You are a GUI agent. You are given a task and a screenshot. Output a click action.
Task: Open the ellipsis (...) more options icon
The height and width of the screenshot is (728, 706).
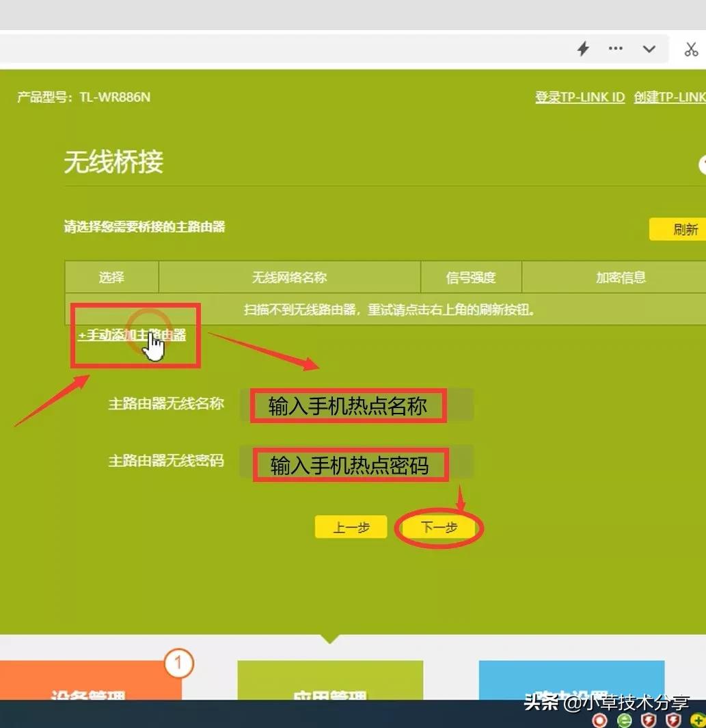[x=614, y=49]
